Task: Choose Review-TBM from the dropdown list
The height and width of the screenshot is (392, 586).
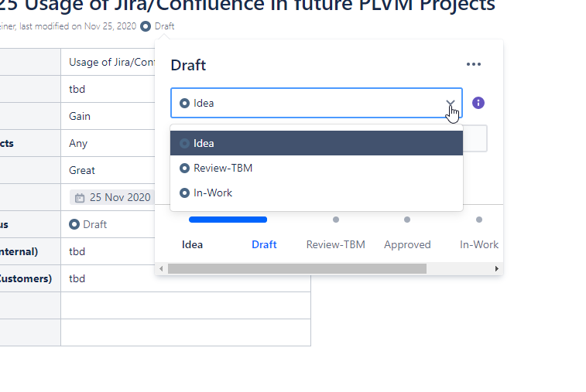Action: pyautogui.click(x=317, y=168)
